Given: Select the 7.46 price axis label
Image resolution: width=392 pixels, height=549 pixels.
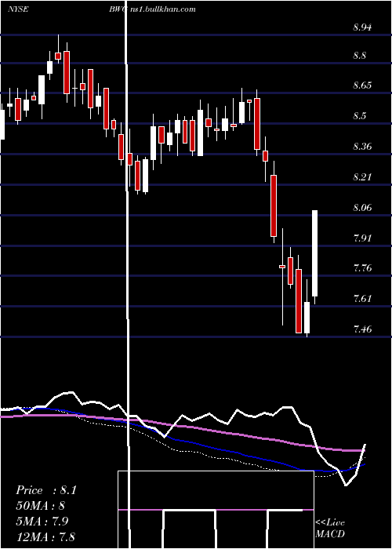Looking at the screenshot, I should click(x=362, y=329).
